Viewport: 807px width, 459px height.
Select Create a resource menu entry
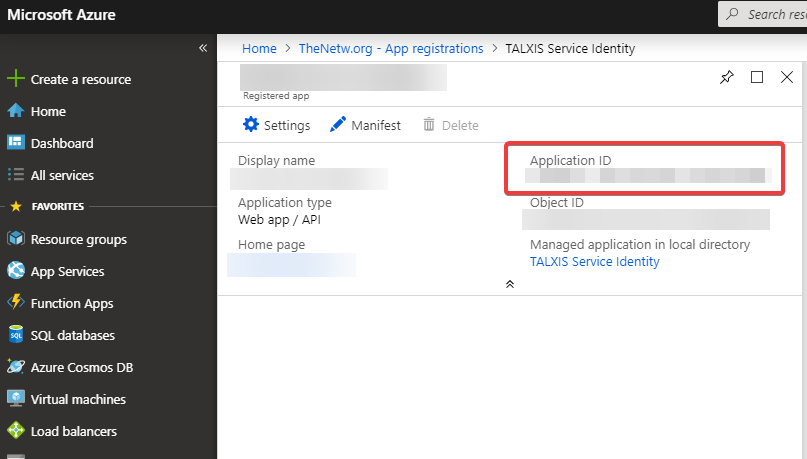(81, 79)
